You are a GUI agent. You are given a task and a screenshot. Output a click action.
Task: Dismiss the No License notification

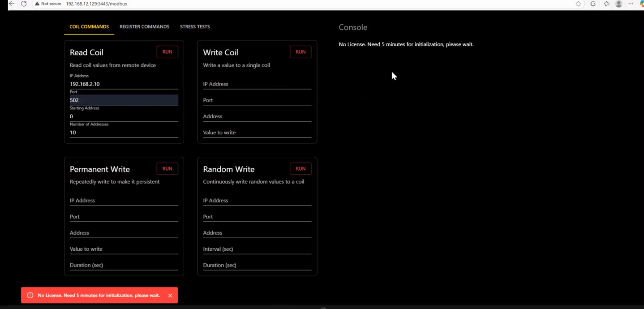pos(170,295)
